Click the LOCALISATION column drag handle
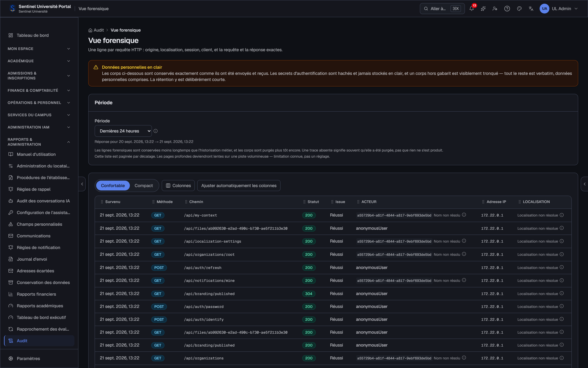Screen dimensions: 588x368 [520, 202]
